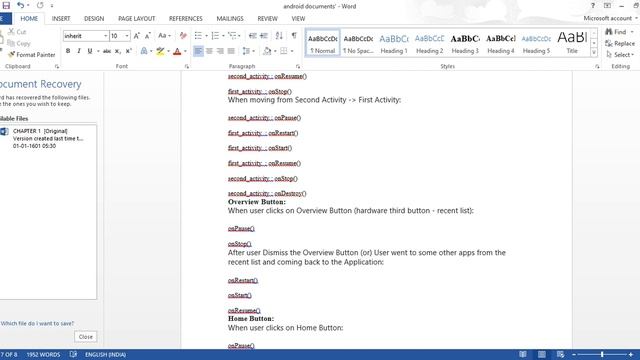This screenshot has height=360, width=640.
Task: Switch to Print Layout view in the status bar
Action: pos(542,354)
